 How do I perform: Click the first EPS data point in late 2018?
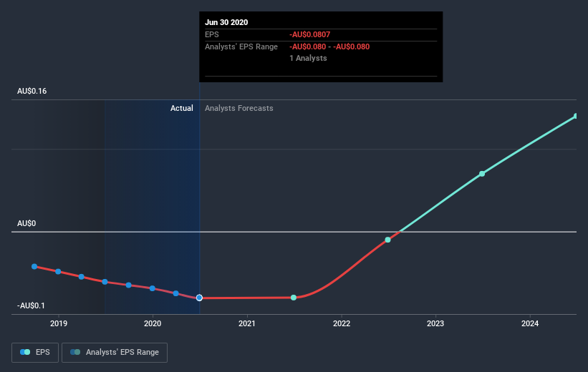click(34, 266)
